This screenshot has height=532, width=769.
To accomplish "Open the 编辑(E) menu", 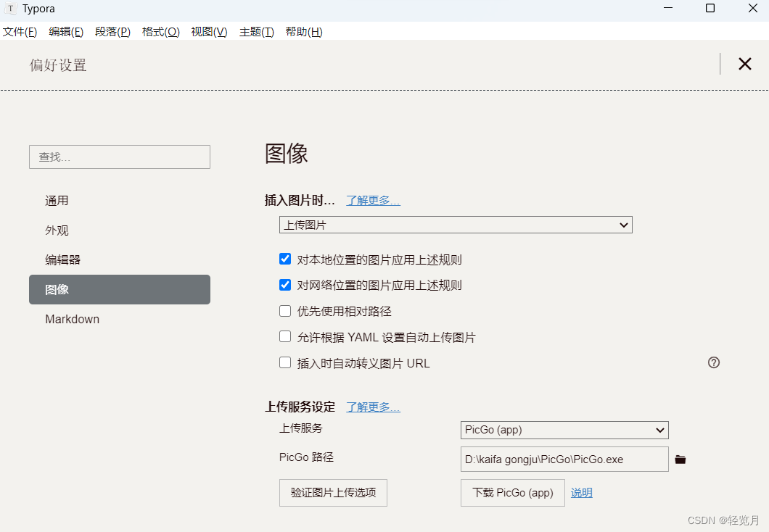I will pos(66,32).
